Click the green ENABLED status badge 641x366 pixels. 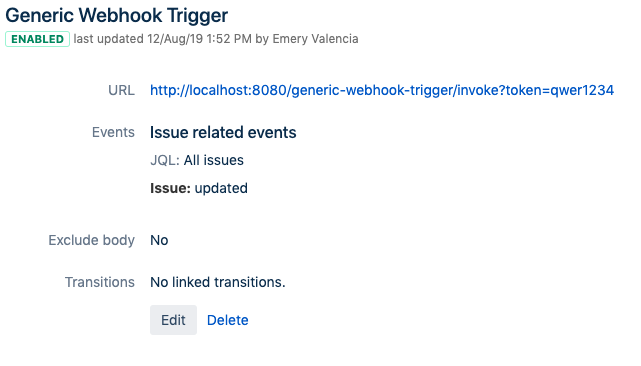[37, 39]
